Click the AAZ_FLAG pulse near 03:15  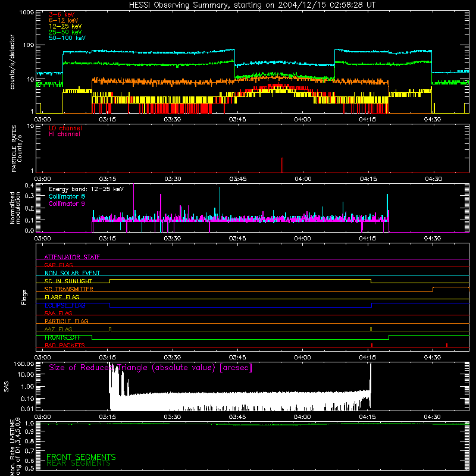click(x=110, y=330)
